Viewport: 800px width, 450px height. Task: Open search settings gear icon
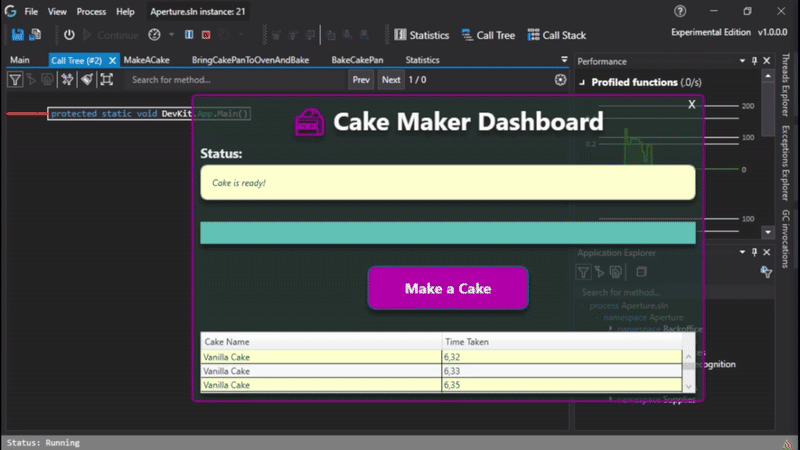click(560, 79)
